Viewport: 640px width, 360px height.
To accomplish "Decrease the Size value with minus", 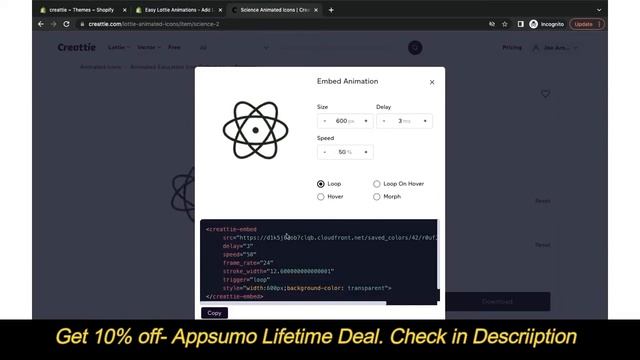I will 325,121.
